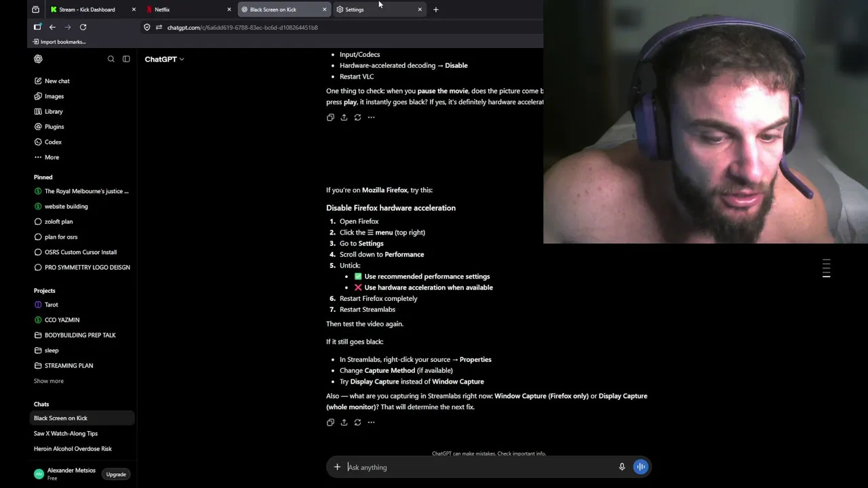Close the Black Screen on Kick tab
The width and height of the screenshot is (868, 488).
pos(324,9)
